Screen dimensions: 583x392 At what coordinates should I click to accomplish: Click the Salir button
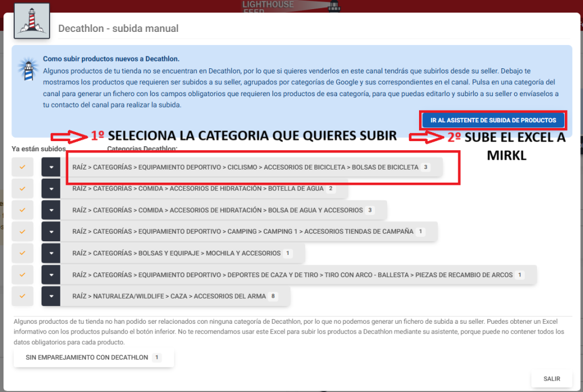[551, 379]
